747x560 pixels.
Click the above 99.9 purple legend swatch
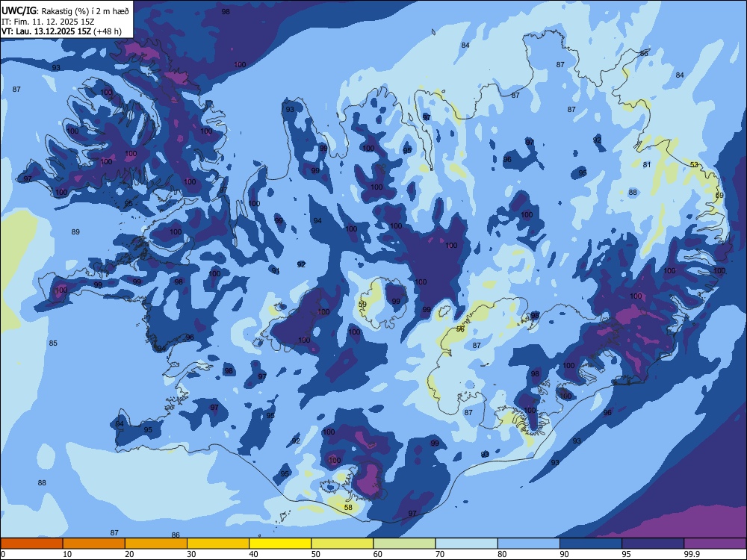tap(715, 544)
